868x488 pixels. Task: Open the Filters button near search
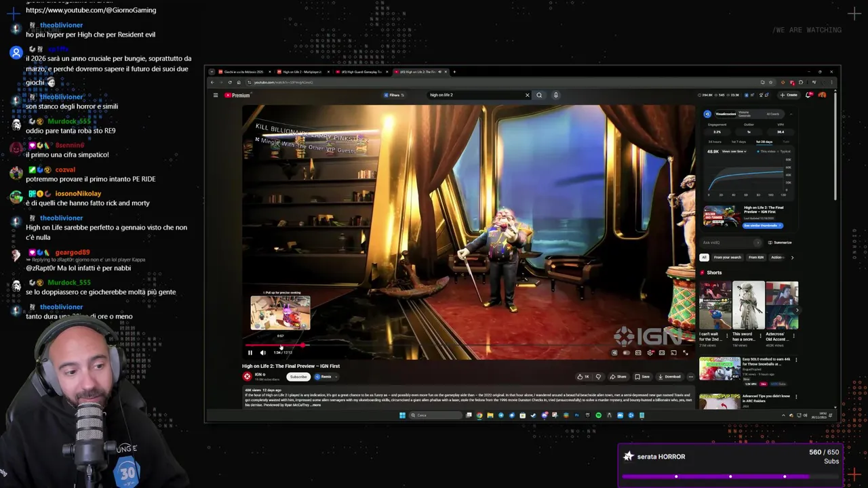(394, 95)
